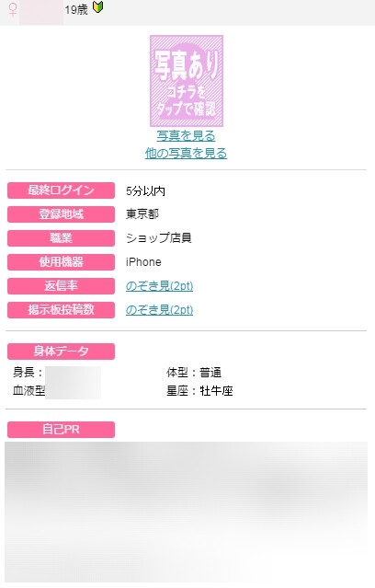Click the 身体データ section header
This screenshot has height=588, width=375.
61,352
